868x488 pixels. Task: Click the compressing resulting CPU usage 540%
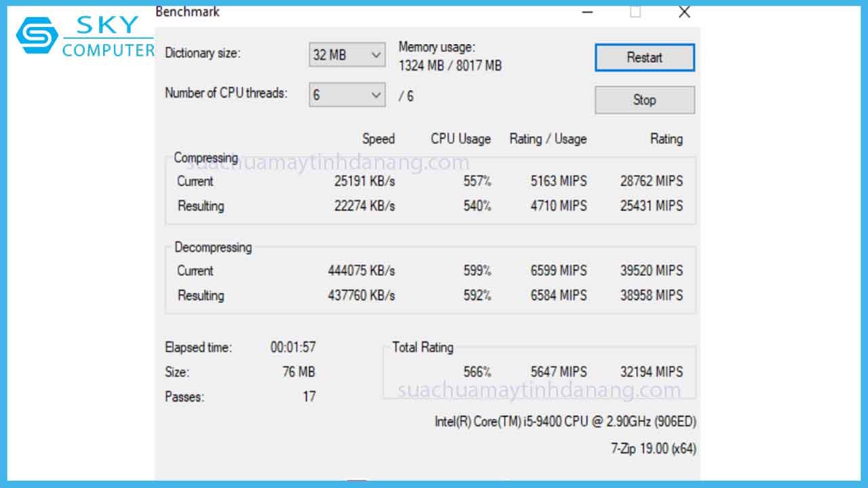[477, 205]
